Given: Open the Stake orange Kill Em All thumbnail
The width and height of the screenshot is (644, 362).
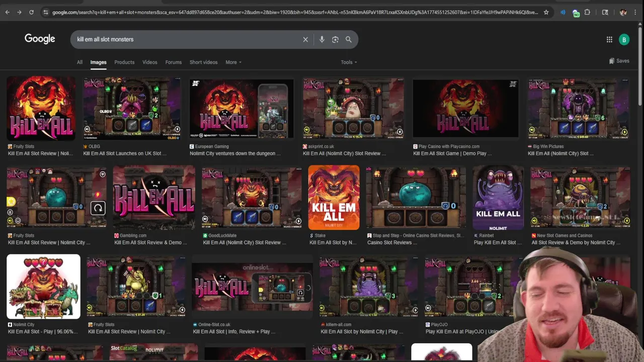Looking at the screenshot, I should click(x=334, y=198).
